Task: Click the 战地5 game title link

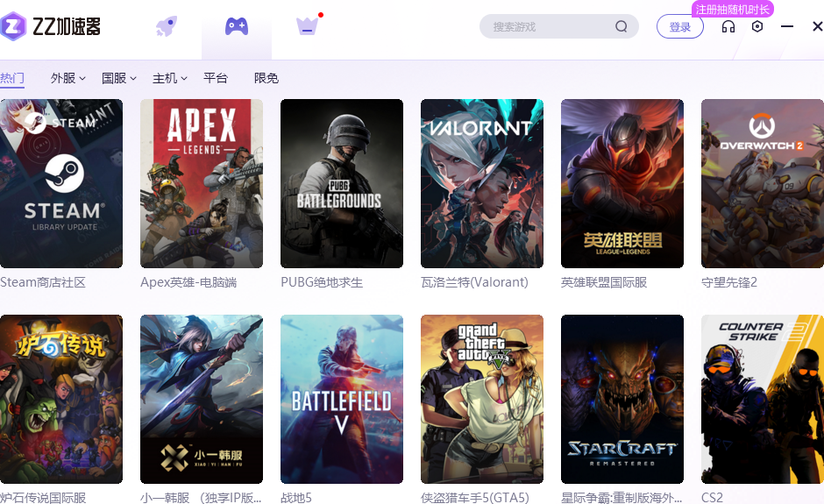Action: [296, 497]
